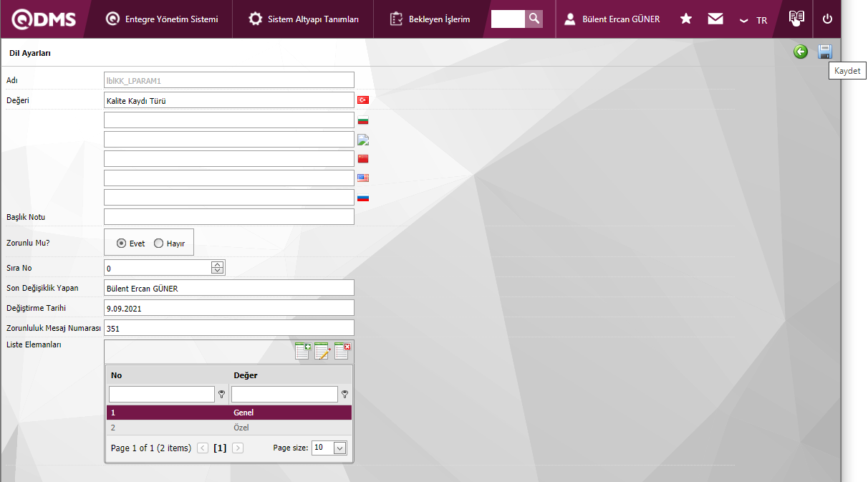This screenshot has height=482, width=868.
Task: Open Entegre Yönetim Sistemi menu
Action: click(161, 19)
